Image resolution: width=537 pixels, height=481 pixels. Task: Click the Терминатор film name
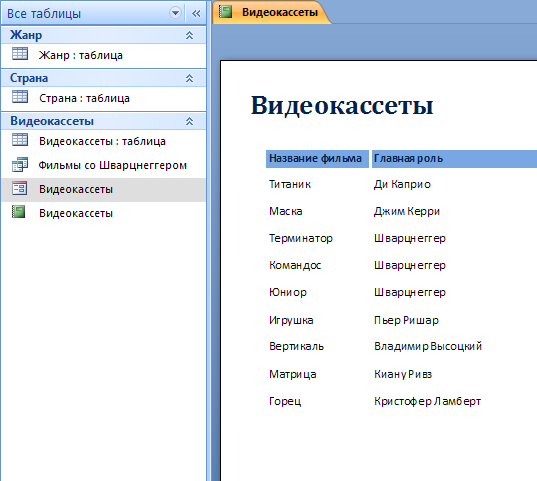(301, 238)
